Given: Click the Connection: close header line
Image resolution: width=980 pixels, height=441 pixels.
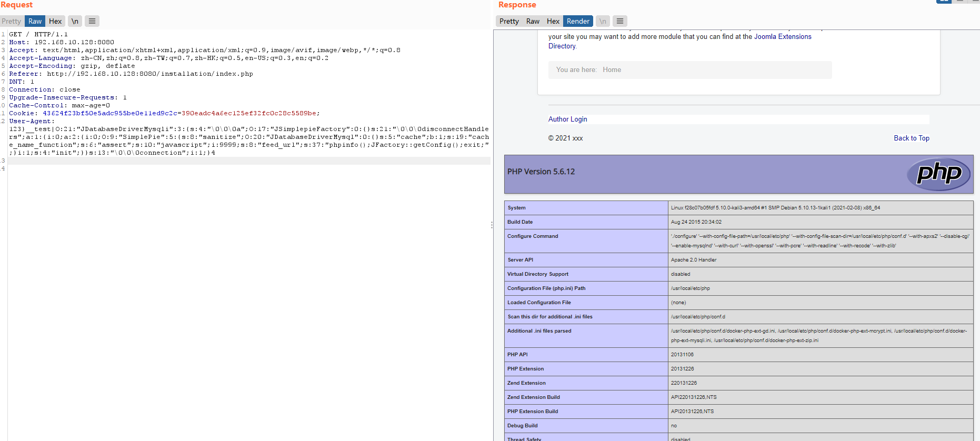Looking at the screenshot, I should [x=45, y=89].
